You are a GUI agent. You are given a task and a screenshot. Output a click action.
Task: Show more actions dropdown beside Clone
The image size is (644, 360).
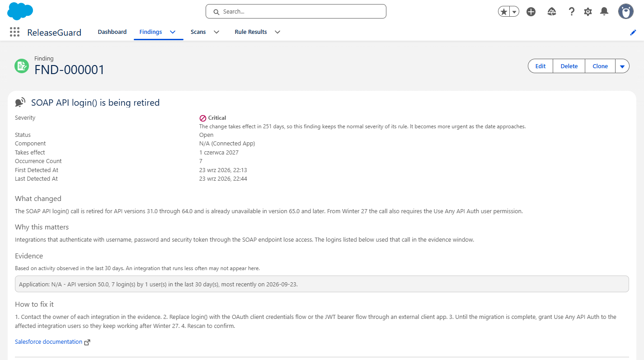click(x=622, y=66)
